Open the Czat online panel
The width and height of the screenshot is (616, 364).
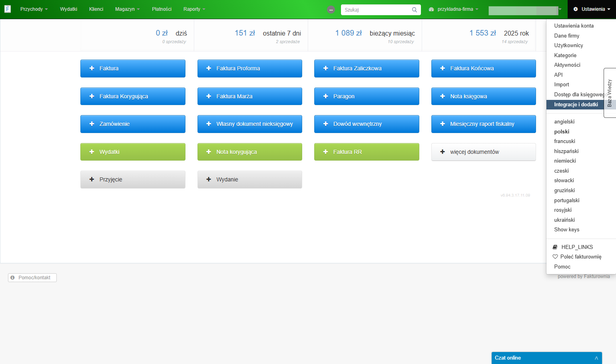[547, 358]
